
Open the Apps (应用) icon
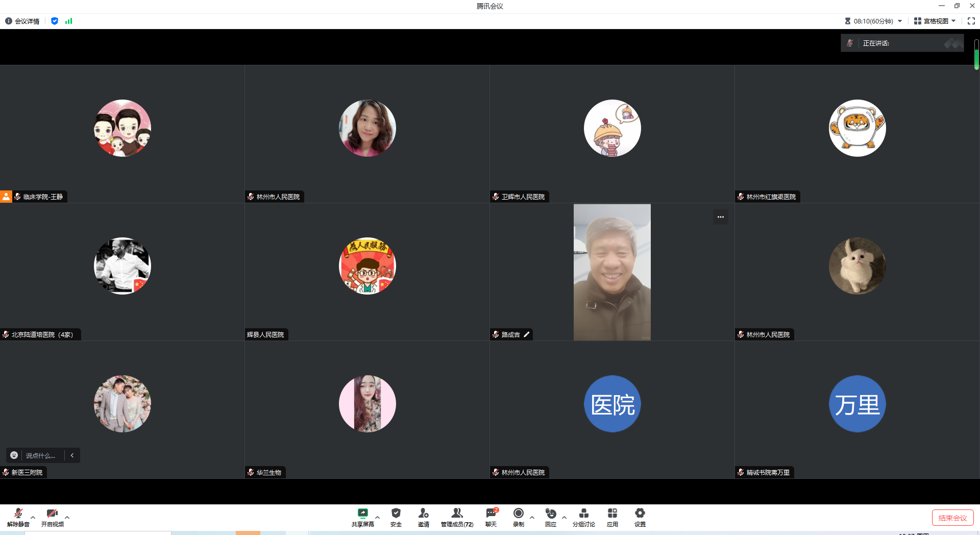612,514
